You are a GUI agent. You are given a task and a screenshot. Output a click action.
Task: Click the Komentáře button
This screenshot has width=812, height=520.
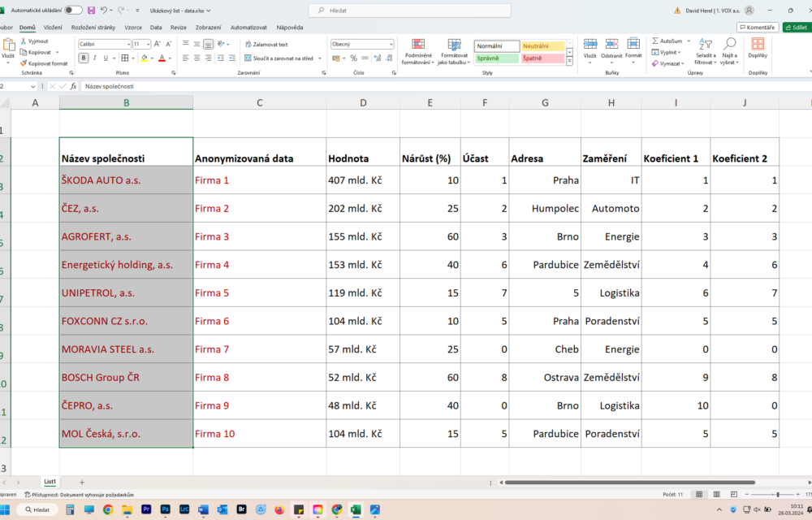click(x=757, y=27)
